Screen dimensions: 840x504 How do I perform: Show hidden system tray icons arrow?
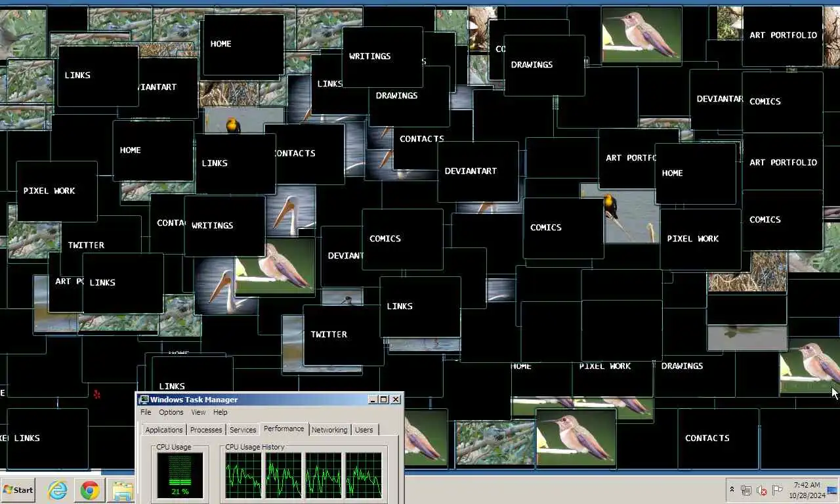[732, 490]
